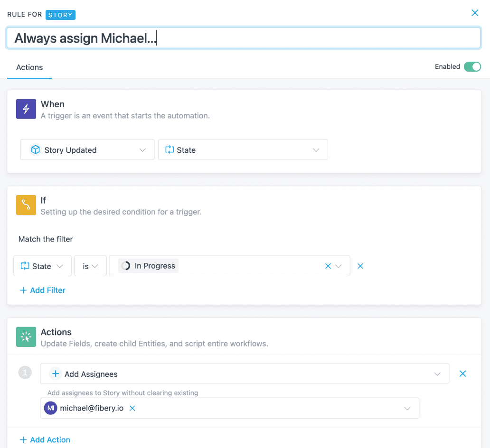Click the STORY badge next to Rule For
This screenshot has width=490, height=448.
(x=60, y=15)
